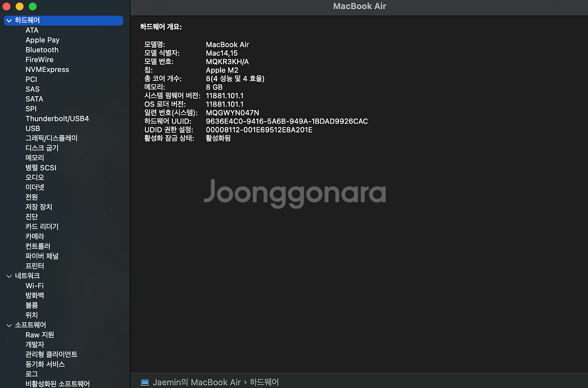Click serial number MQGWYN047N
This screenshot has height=388, width=588.
click(x=232, y=113)
